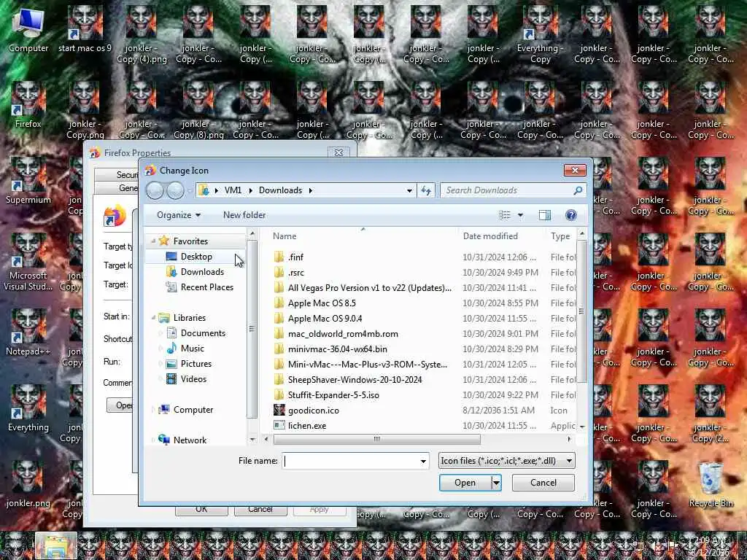Click the Open button

pos(465,483)
